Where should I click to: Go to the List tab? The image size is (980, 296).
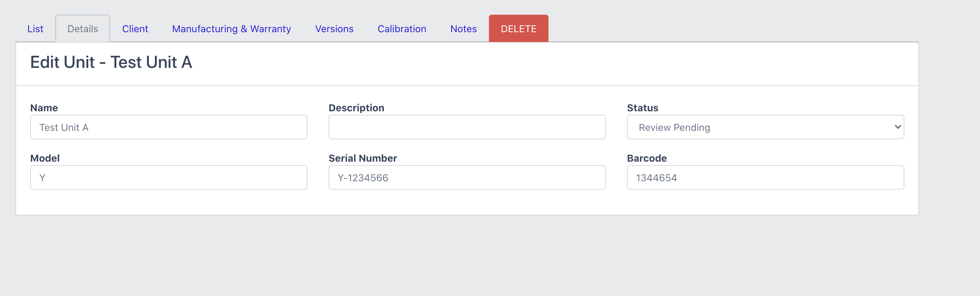point(35,29)
